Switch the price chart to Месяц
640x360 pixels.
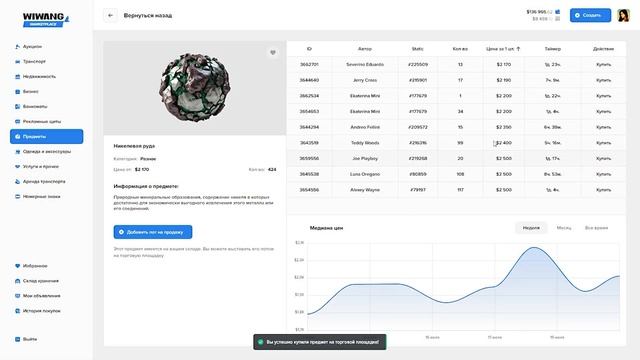click(x=564, y=228)
